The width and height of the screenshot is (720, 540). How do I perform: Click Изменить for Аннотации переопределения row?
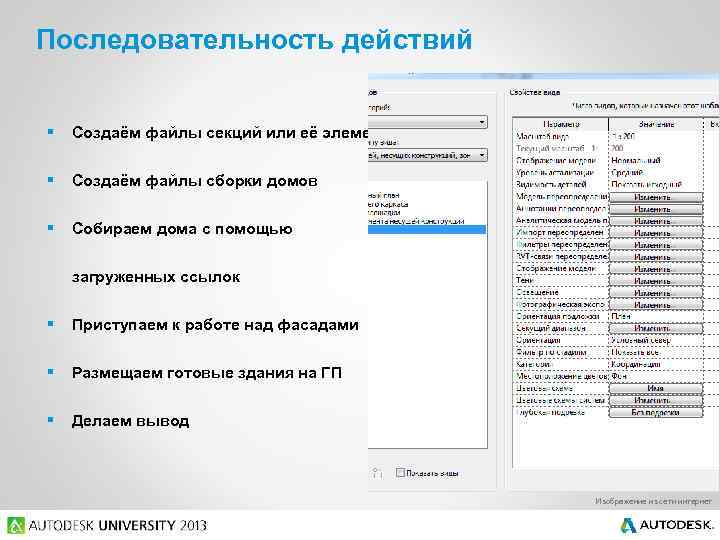click(x=656, y=209)
